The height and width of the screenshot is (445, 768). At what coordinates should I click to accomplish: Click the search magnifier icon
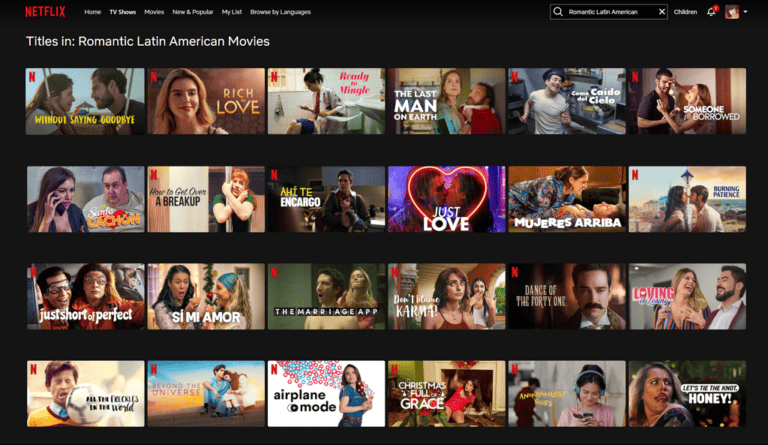(558, 11)
